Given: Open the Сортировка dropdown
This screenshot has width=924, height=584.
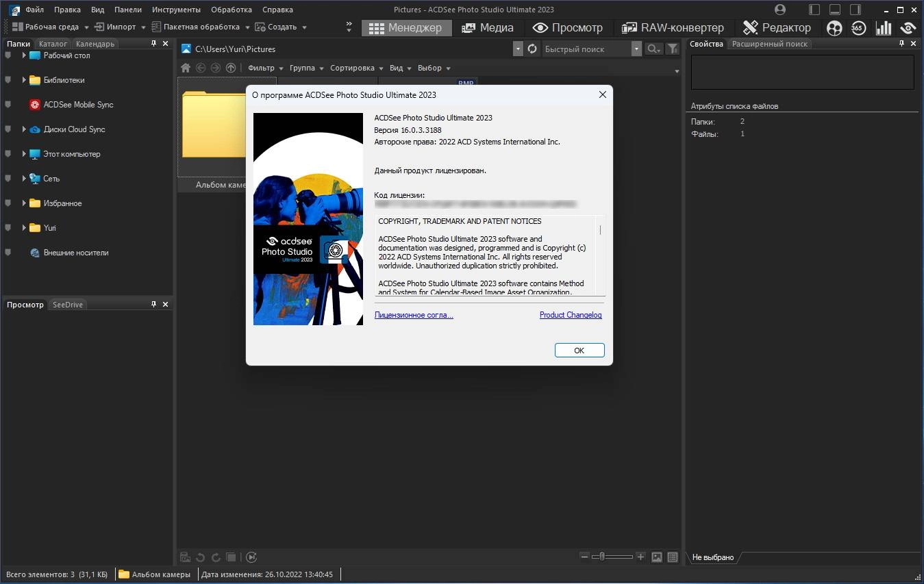Looking at the screenshot, I should (356, 68).
